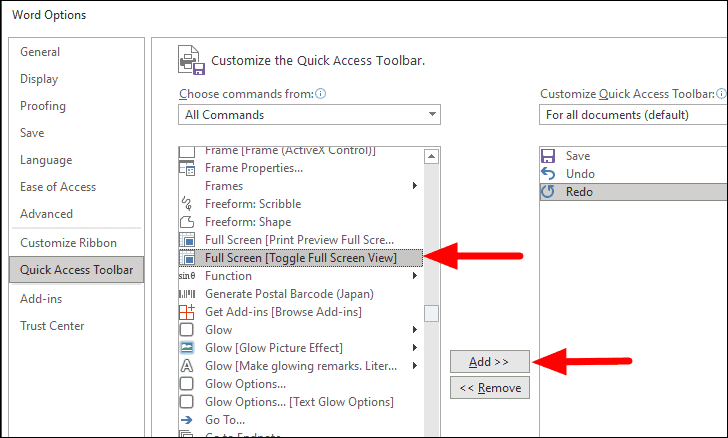Open the All Commands dropdown

(309, 115)
